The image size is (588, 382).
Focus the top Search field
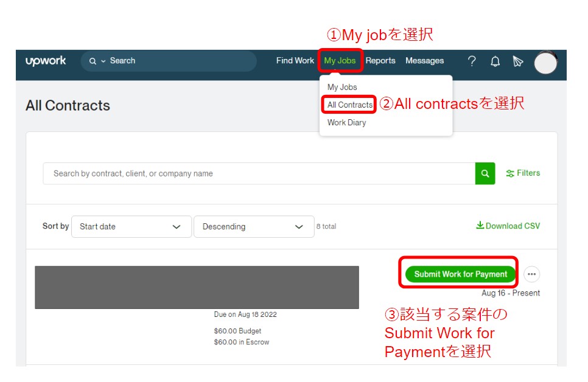point(169,61)
